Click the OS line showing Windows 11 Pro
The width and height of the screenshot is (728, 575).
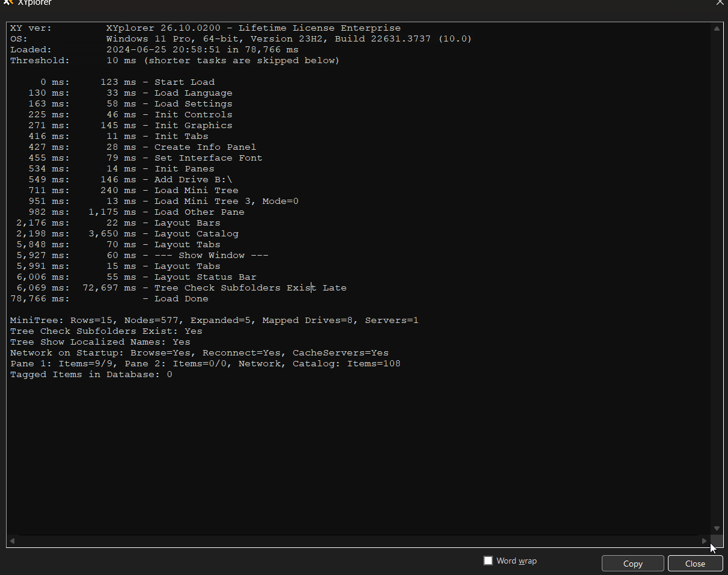point(241,38)
